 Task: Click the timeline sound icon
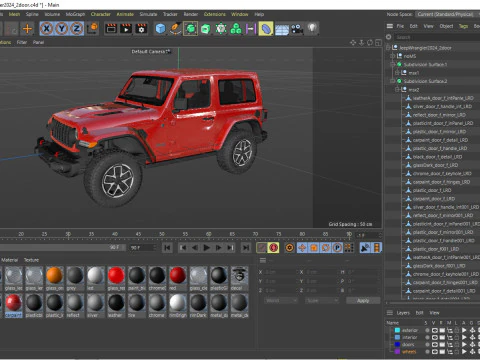pos(365,248)
